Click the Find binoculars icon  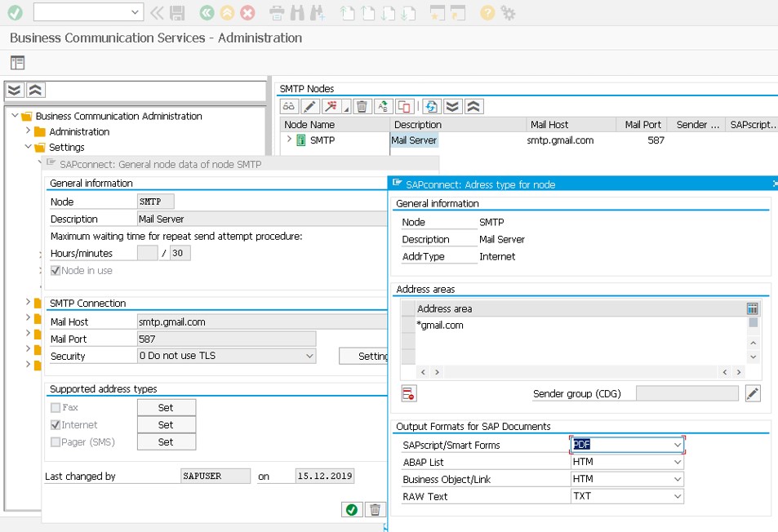[x=297, y=13]
